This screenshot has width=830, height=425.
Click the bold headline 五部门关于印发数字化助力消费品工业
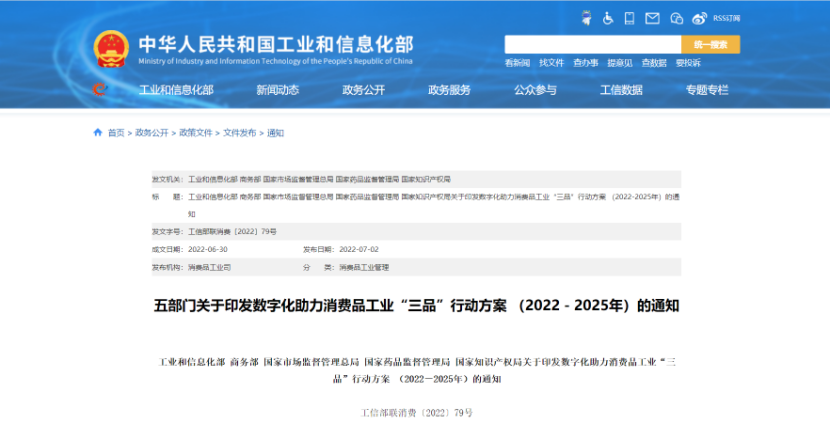point(416,306)
